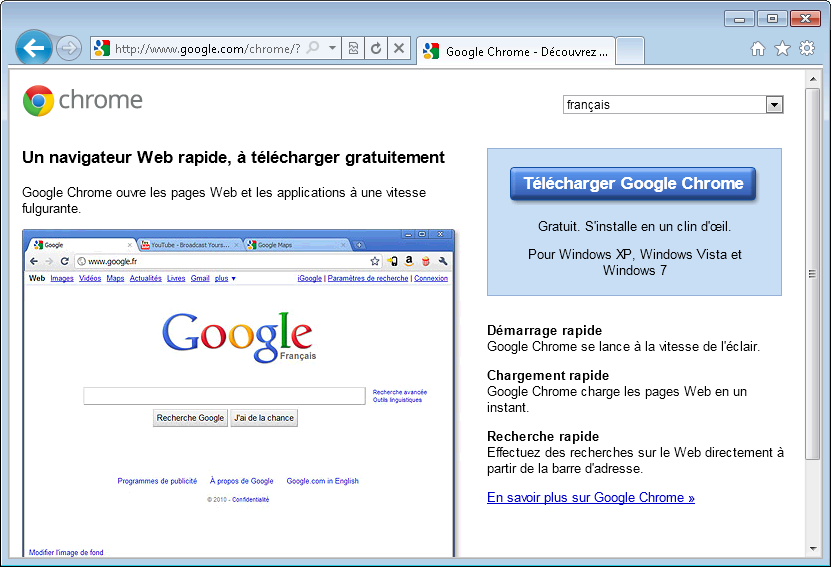Stop loading with the X icon
831x567 pixels.
[x=399, y=49]
